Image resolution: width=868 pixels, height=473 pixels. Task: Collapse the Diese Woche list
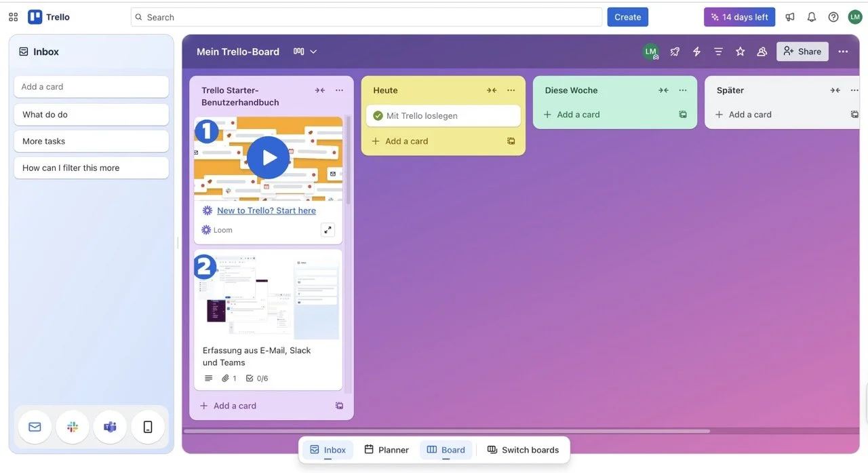(x=663, y=90)
